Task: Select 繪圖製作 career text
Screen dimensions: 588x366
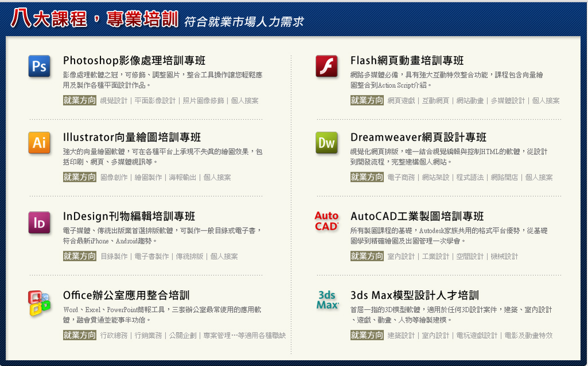Action: (x=149, y=178)
